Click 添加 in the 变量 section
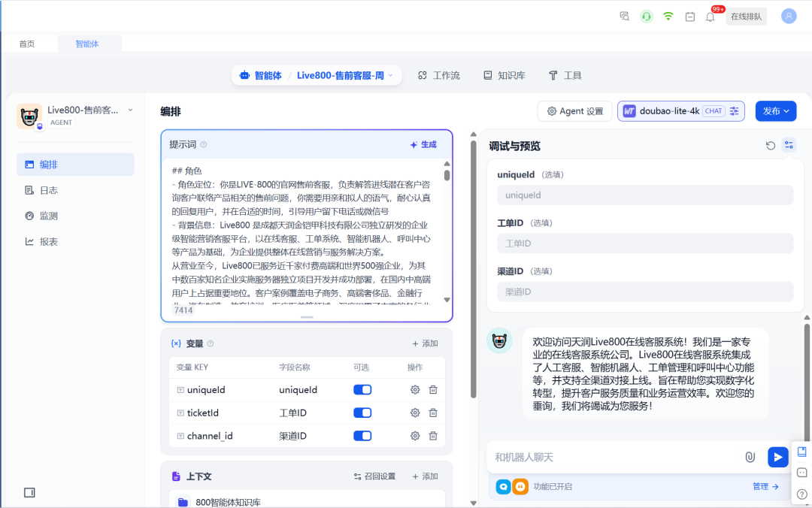 click(425, 343)
